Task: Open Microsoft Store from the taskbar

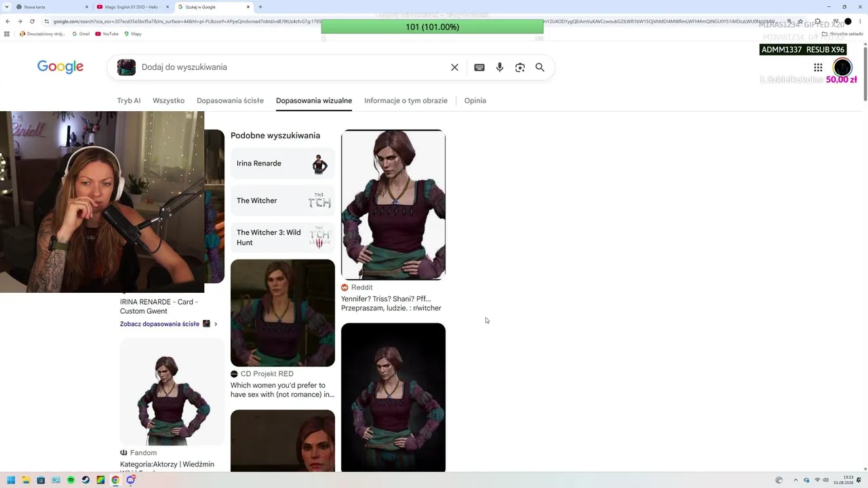Action: point(41,481)
